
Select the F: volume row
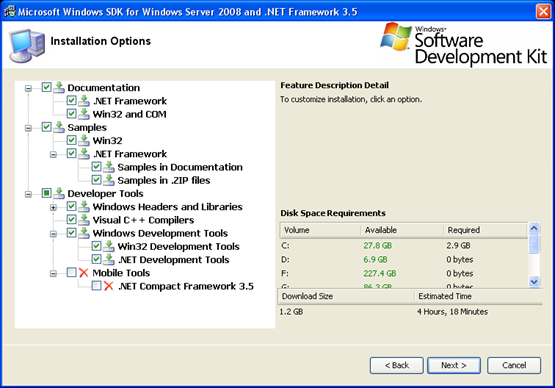[404, 273]
